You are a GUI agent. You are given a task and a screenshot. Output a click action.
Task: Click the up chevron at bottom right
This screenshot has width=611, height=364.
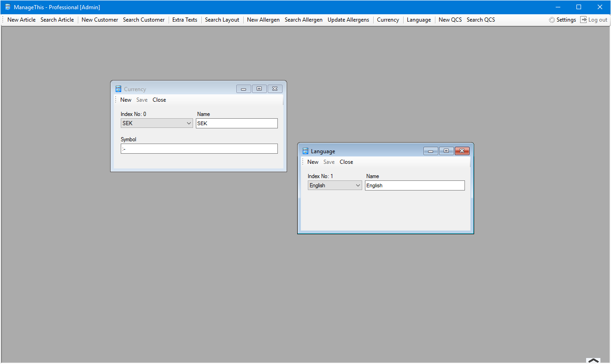point(593,361)
